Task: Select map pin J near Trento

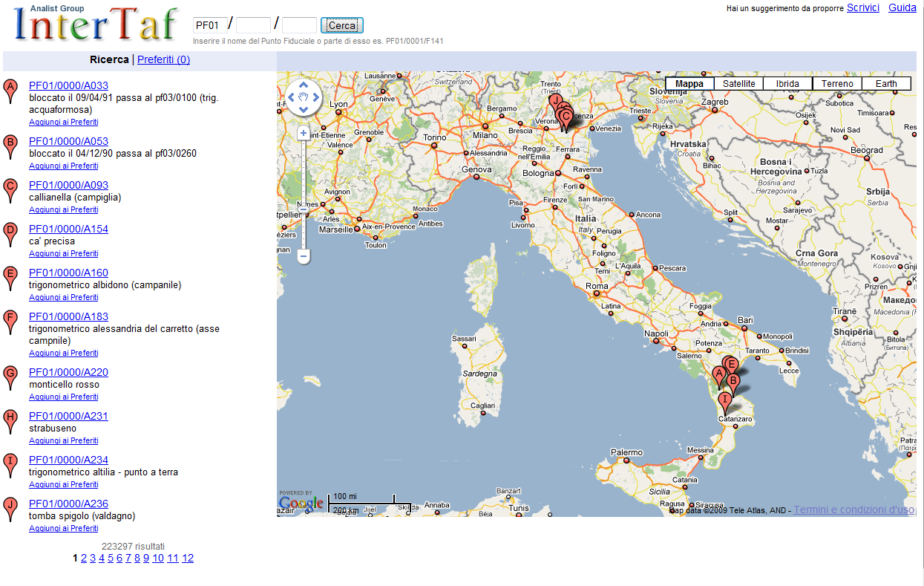Action: click(554, 101)
